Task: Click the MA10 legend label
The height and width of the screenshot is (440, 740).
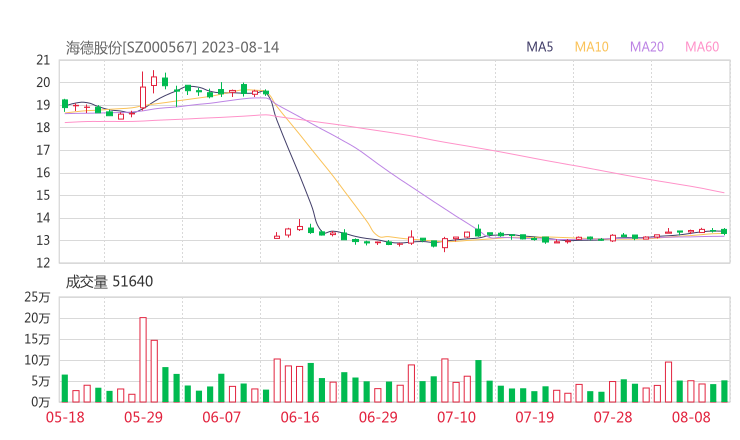Action: tap(591, 47)
